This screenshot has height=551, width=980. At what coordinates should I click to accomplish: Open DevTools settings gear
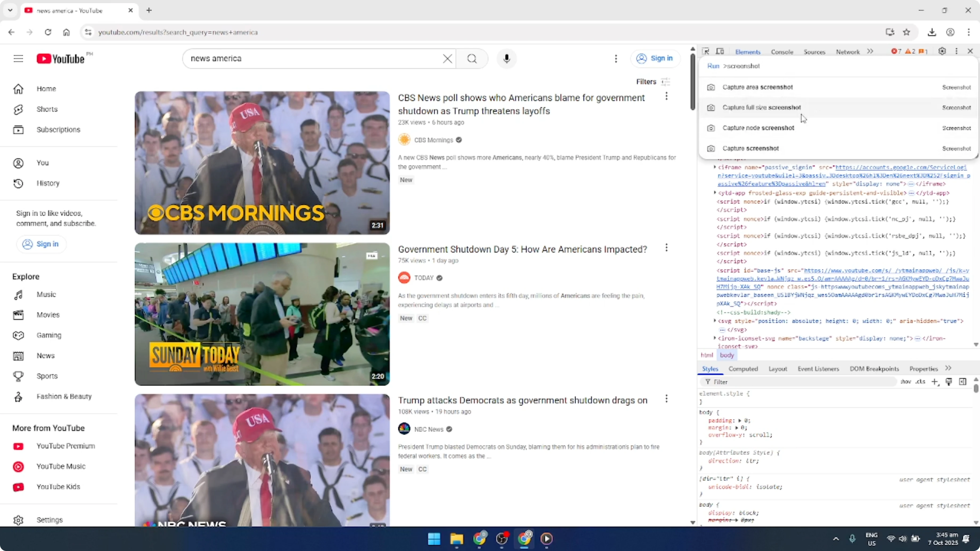[942, 51]
